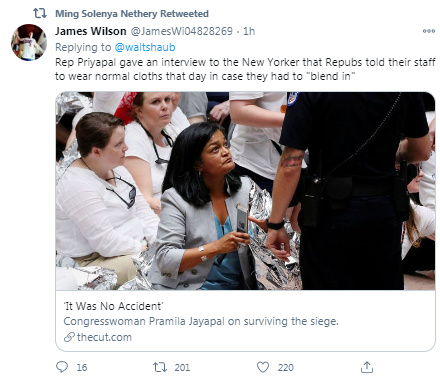
Task: Follow the thecut.com source link
Action: tap(104, 337)
